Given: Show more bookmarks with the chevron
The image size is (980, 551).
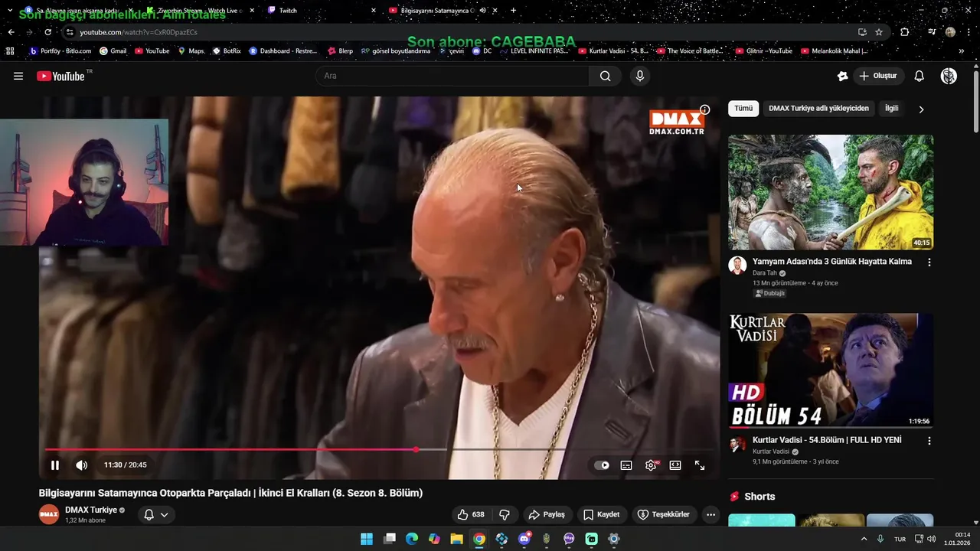Looking at the screenshot, I should point(961,51).
